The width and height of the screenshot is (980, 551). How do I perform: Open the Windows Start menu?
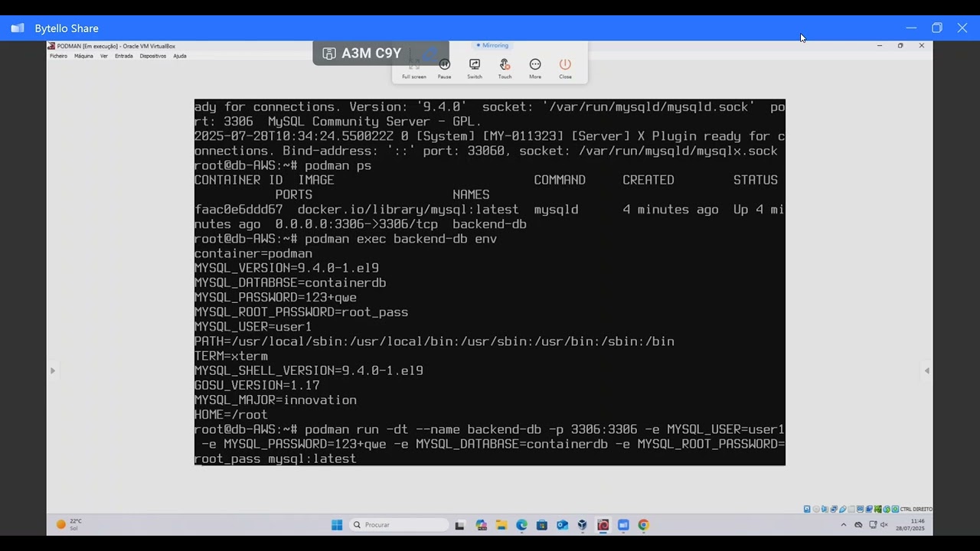click(x=337, y=525)
